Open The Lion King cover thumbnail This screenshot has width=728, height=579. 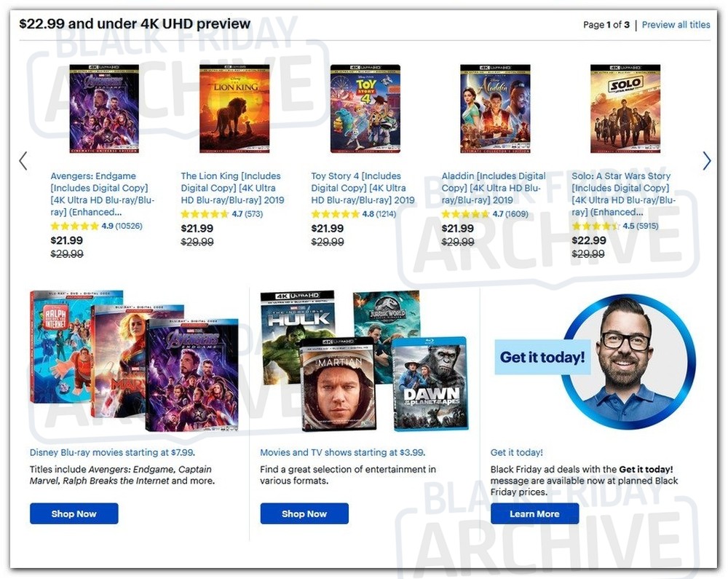[234, 109]
